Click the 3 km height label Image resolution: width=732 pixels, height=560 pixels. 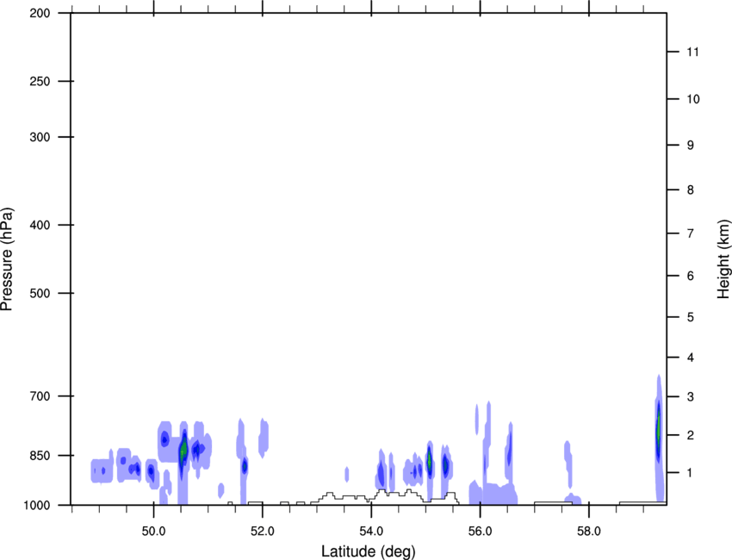691,397
